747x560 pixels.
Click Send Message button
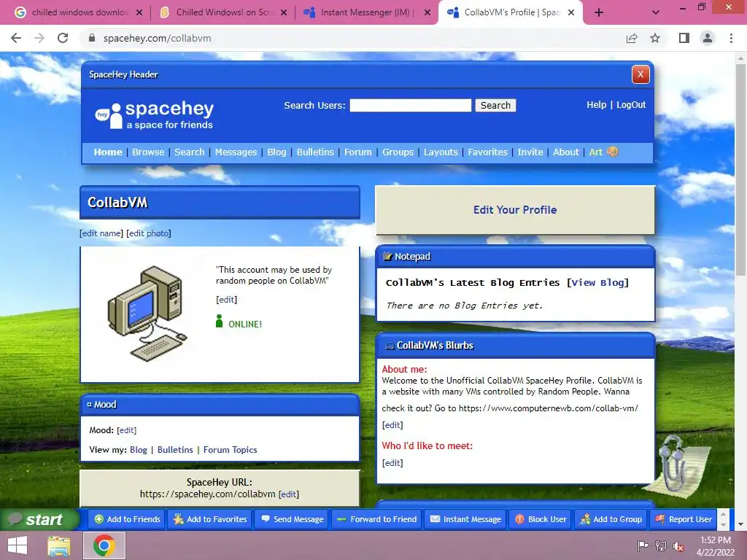click(292, 519)
